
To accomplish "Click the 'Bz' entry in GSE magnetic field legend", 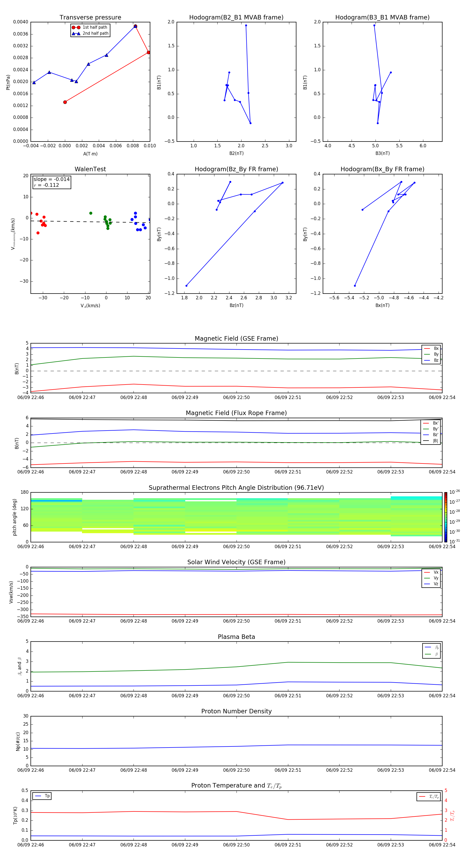I will click(431, 360).
